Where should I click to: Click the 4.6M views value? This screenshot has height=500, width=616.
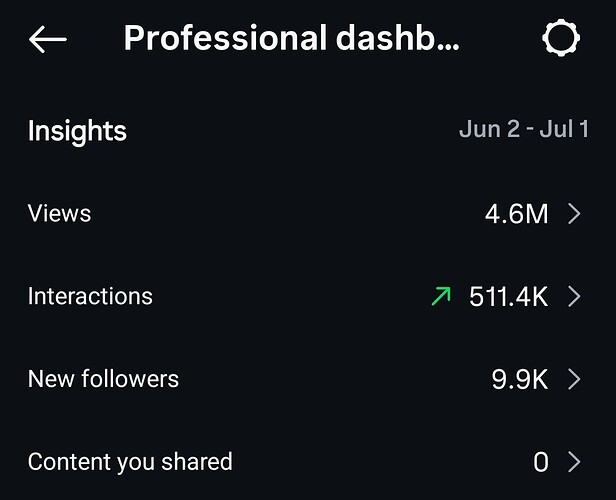(x=517, y=214)
